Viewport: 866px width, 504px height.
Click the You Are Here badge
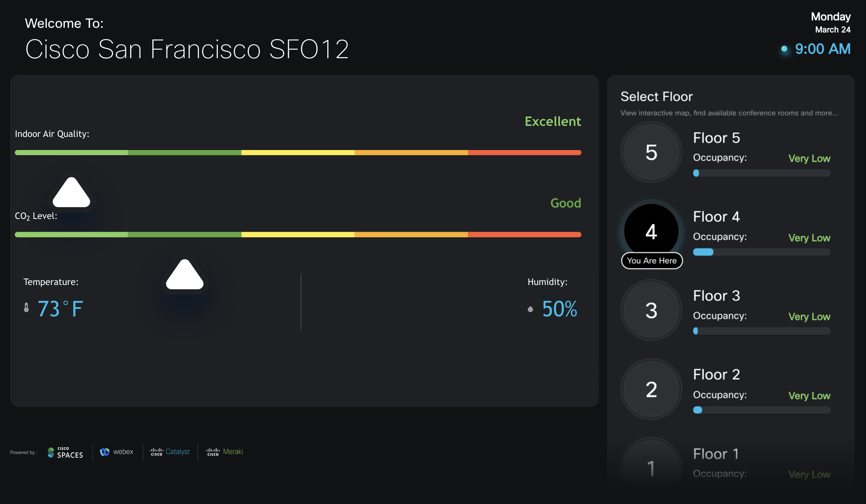[651, 260]
